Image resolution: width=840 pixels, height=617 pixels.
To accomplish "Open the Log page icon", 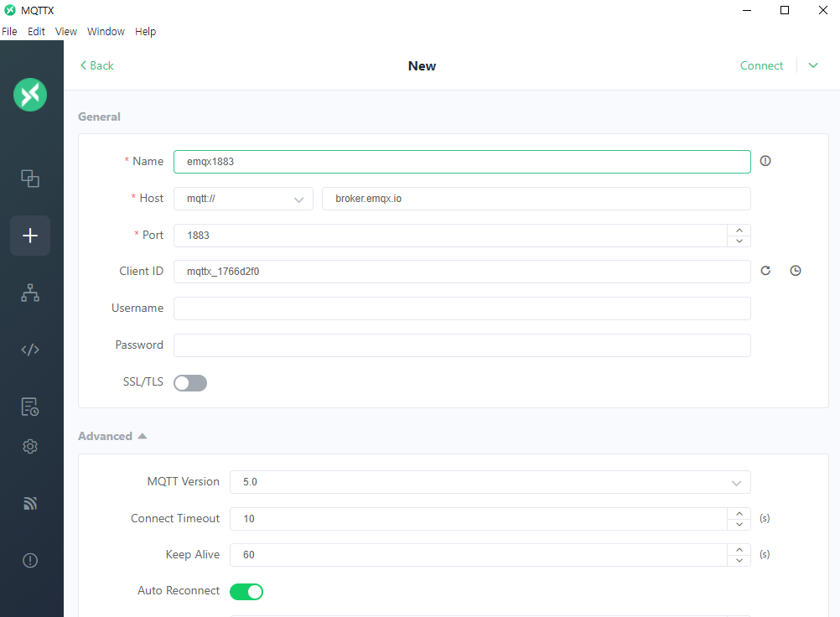I will click(x=30, y=407).
